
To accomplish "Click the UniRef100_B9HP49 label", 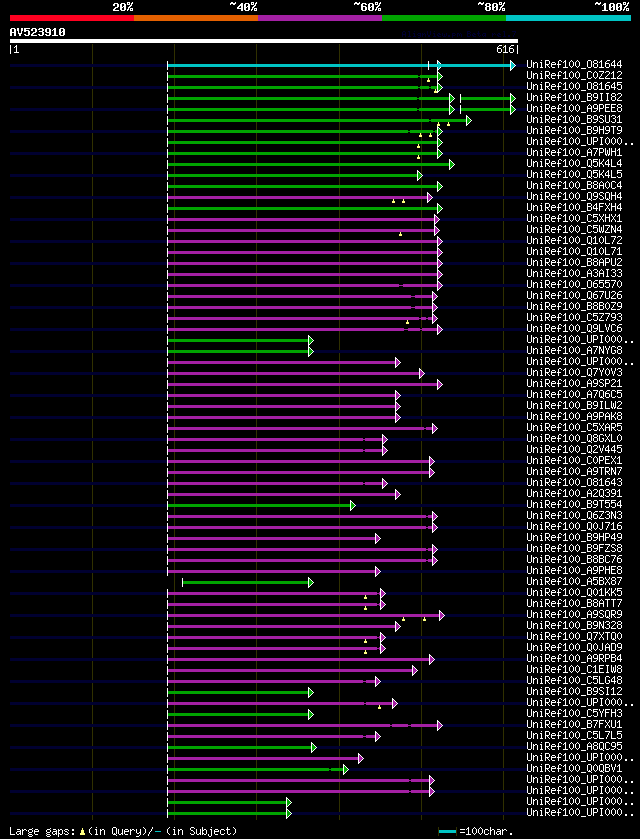I will pos(574,537).
